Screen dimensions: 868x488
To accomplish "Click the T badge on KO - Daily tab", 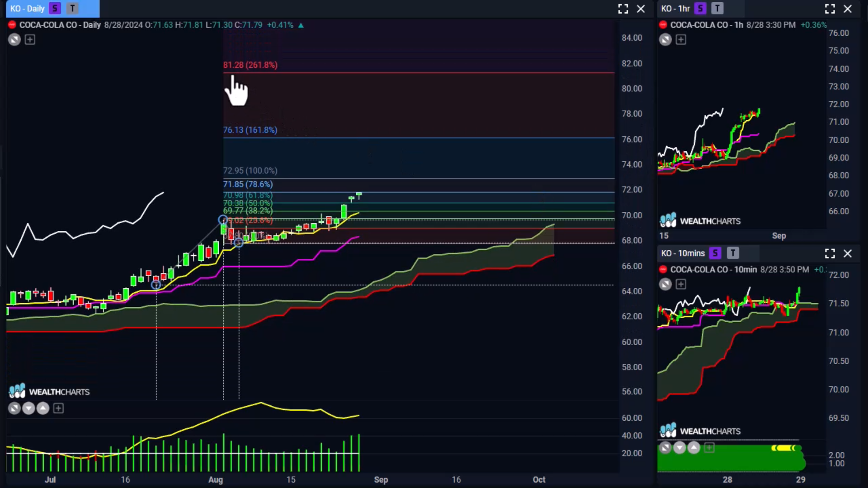I will pyautogui.click(x=72, y=9).
